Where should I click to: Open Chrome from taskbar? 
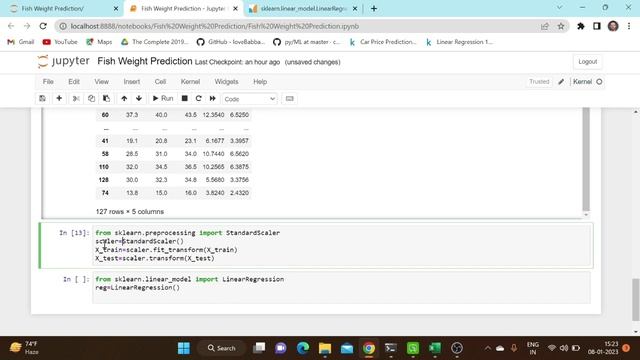[x=369, y=348]
